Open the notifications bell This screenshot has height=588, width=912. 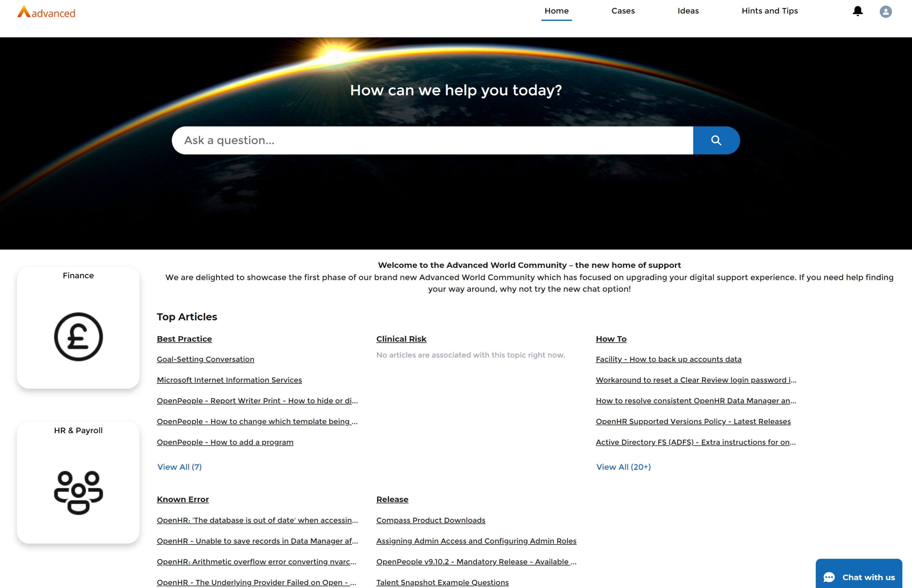tap(857, 11)
